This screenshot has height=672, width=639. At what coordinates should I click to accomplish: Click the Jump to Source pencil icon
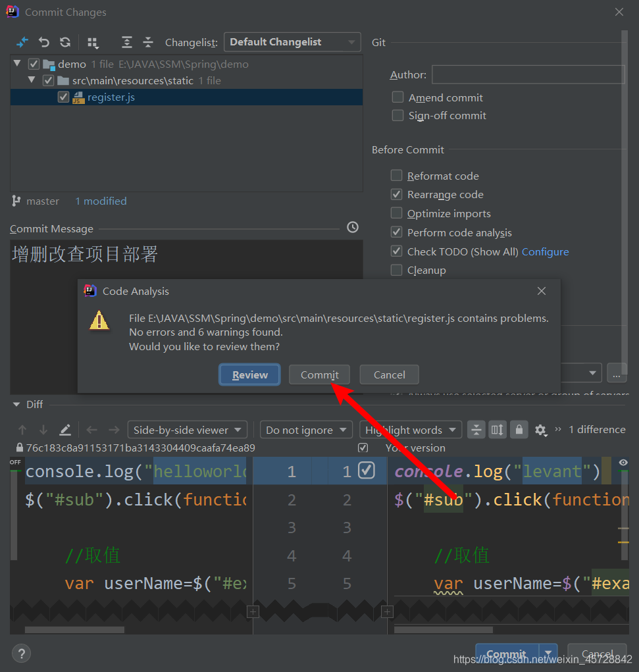pos(65,429)
